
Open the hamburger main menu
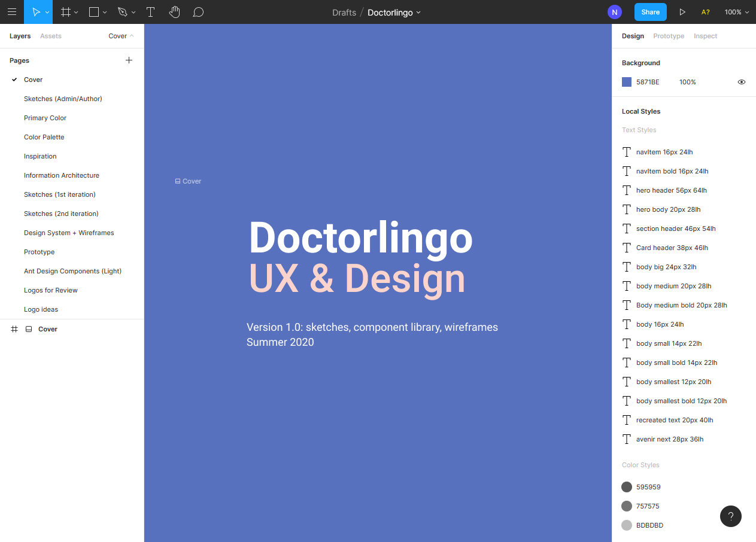click(12, 12)
